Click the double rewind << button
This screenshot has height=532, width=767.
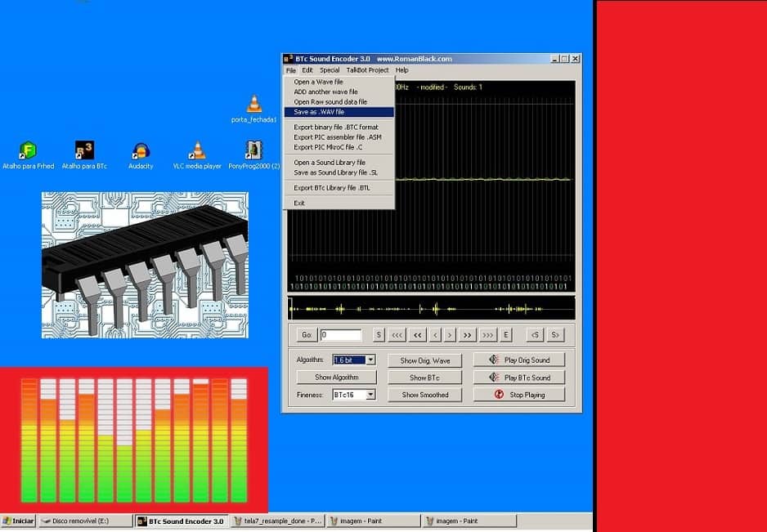point(417,335)
